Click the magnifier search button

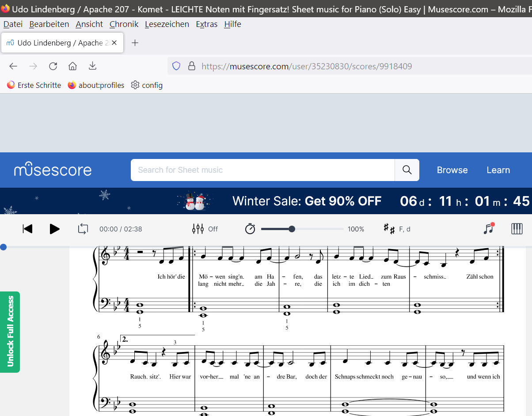pos(407,170)
